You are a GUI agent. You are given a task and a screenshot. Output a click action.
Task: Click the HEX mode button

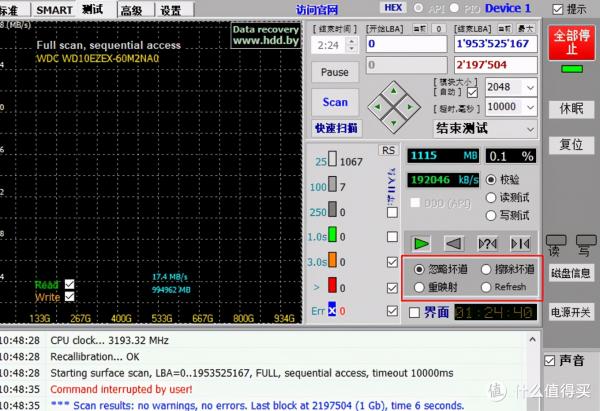(x=393, y=9)
